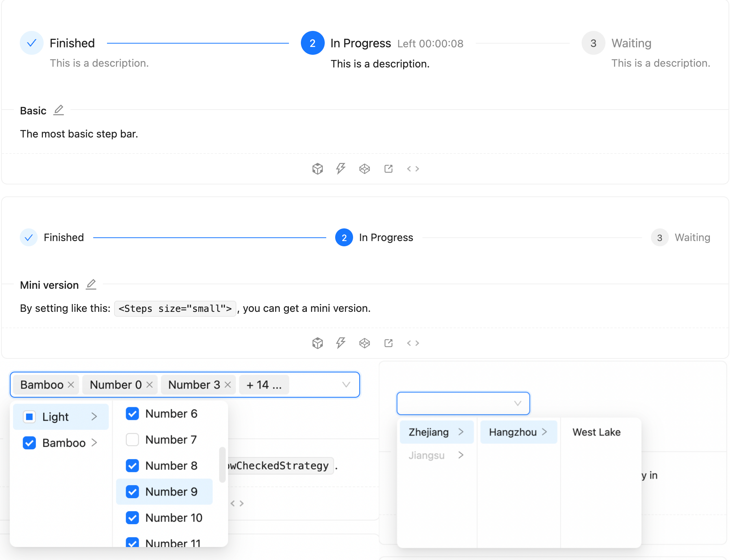The width and height of the screenshot is (730, 560).
Task: Remove the Bamboo tag
Action: 71,385
